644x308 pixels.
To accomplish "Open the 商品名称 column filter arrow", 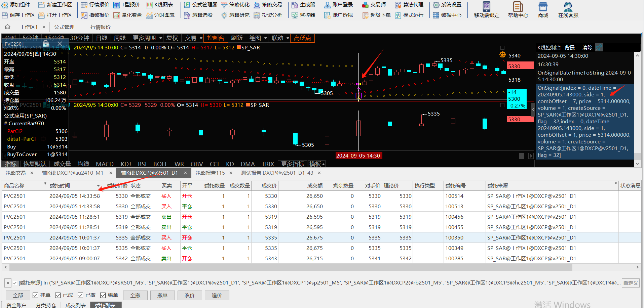I will [x=45, y=184].
